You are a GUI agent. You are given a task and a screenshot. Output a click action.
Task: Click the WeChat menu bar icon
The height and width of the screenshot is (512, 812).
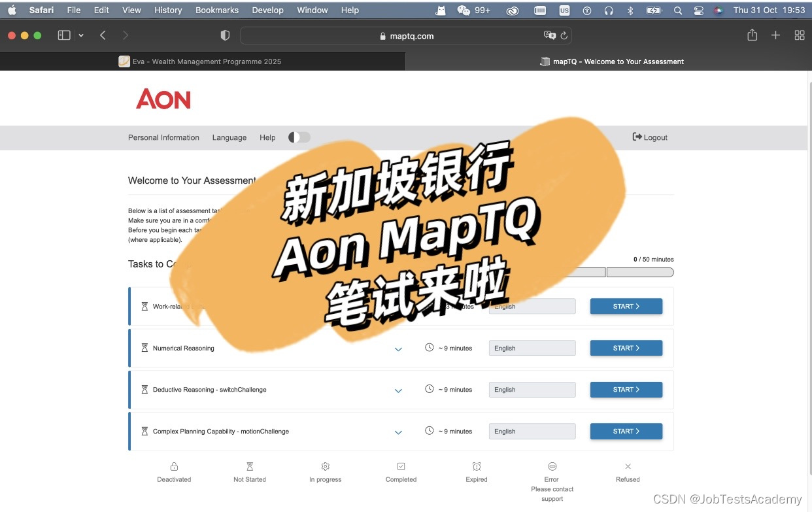point(464,10)
